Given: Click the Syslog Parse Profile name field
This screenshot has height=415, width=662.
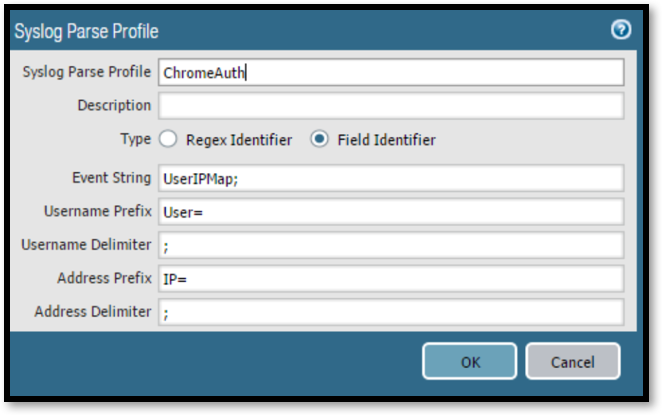Looking at the screenshot, I should click(390, 72).
